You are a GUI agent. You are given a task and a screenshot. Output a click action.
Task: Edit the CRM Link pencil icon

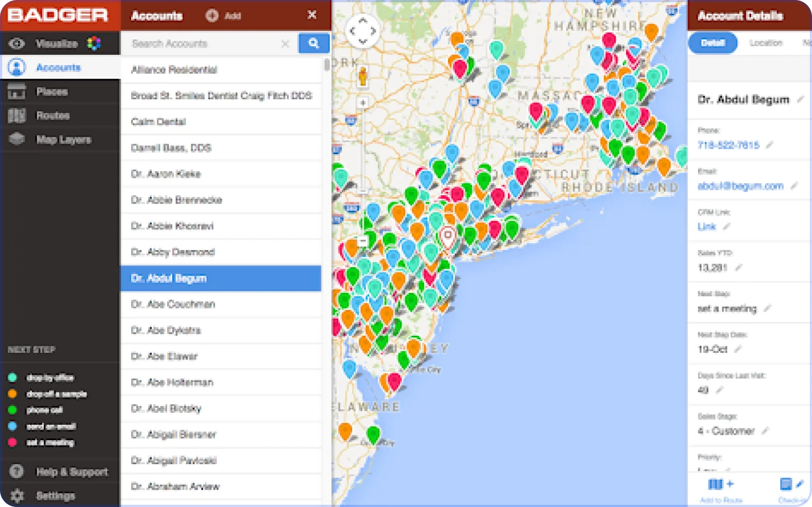726,227
